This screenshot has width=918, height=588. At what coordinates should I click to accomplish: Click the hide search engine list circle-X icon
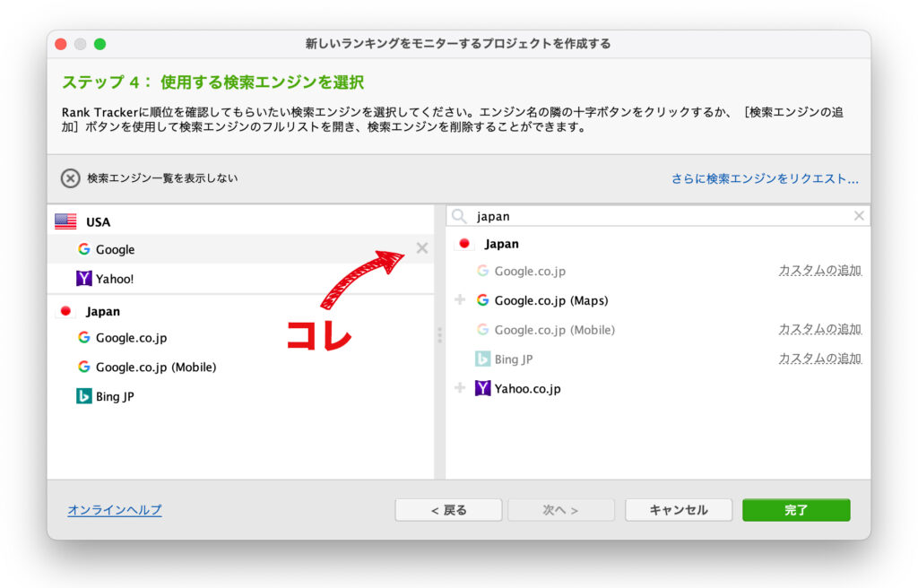(x=70, y=178)
